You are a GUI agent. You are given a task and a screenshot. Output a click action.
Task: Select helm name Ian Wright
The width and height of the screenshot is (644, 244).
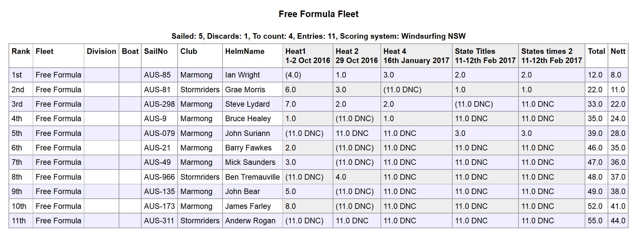[x=242, y=75]
